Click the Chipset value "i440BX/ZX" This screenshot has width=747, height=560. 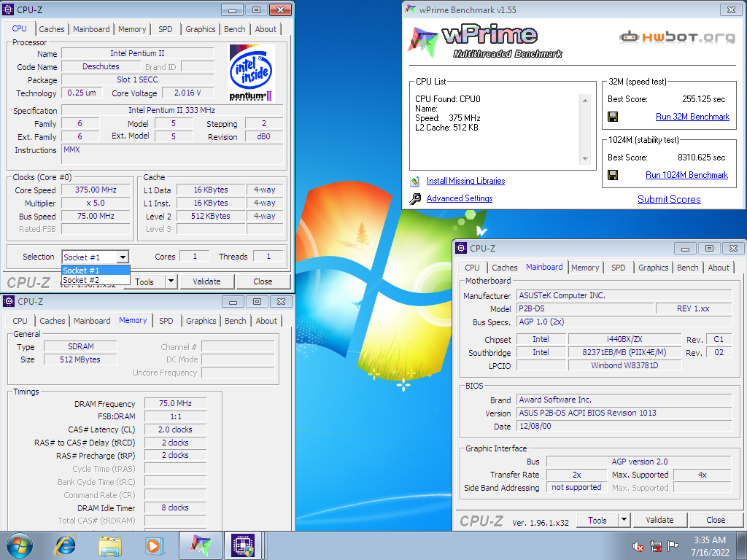point(624,340)
